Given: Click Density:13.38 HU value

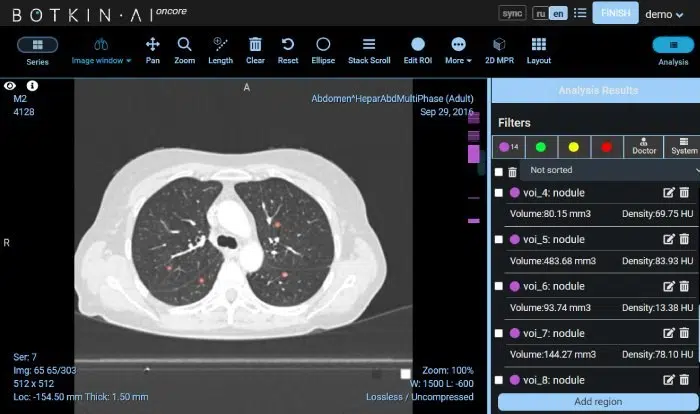Looking at the screenshot, I should tap(658, 308).
